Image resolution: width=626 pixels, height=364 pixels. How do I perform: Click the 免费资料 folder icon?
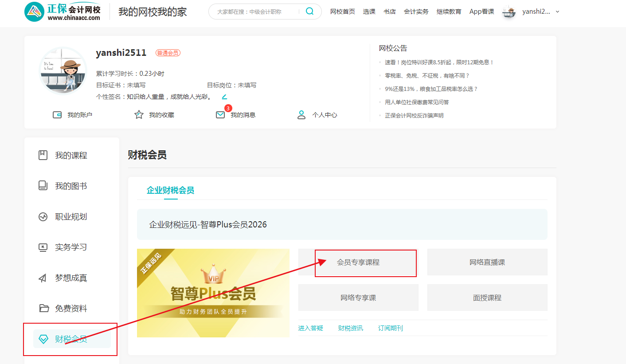(43, 309)
